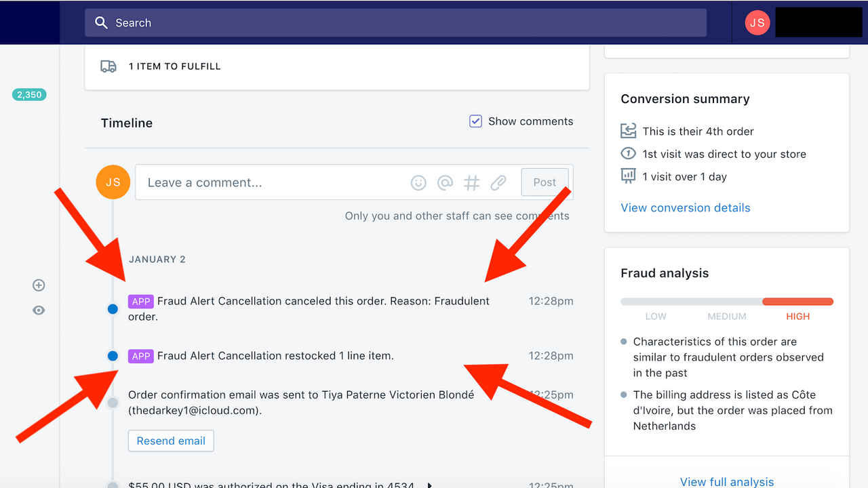Image resolution: width=868 pixels, height=488 pixels.
Task: Click the truck icon beside 1 item to fulfill
Action: 108,66
